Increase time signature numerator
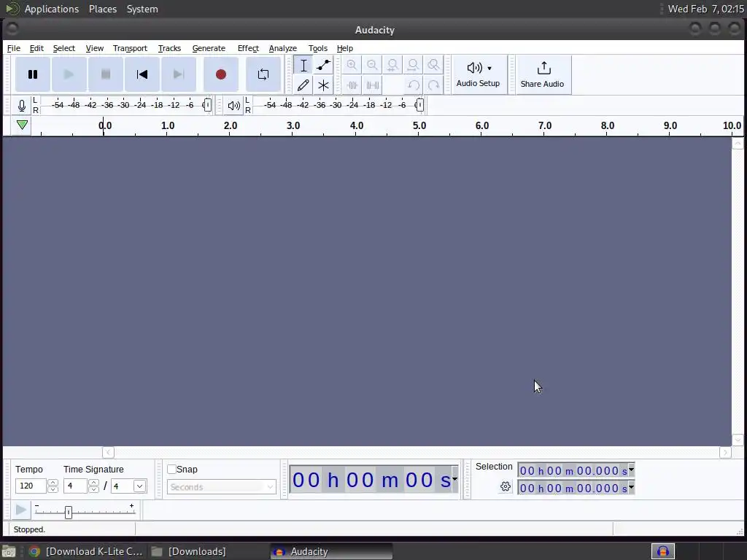The height and width of the screenshot is (560, 747). (94, 483)
